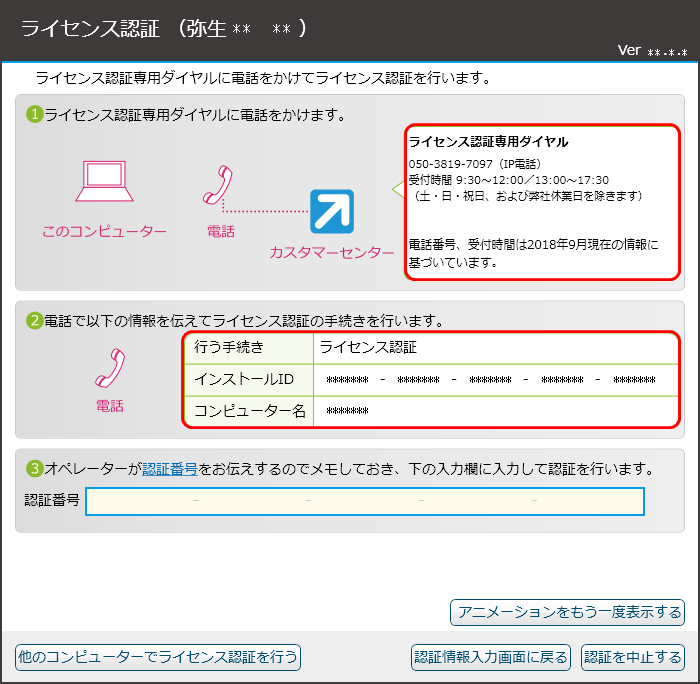700x684 pixels.
Task: Go back via 認証情報入力画面に戻る button
Action: 491,657
